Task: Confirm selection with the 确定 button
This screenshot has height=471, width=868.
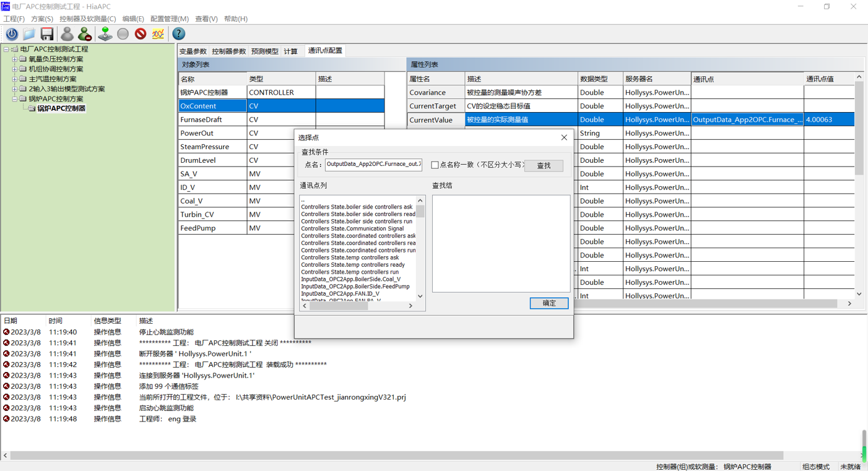Action: [549, 303]
